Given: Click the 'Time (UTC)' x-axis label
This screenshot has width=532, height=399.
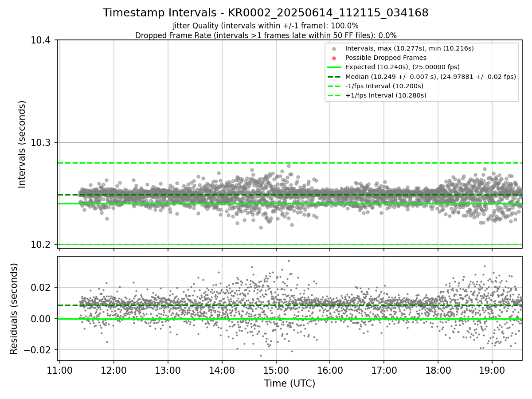Looking at the screenshot, I should coord(290,383).
